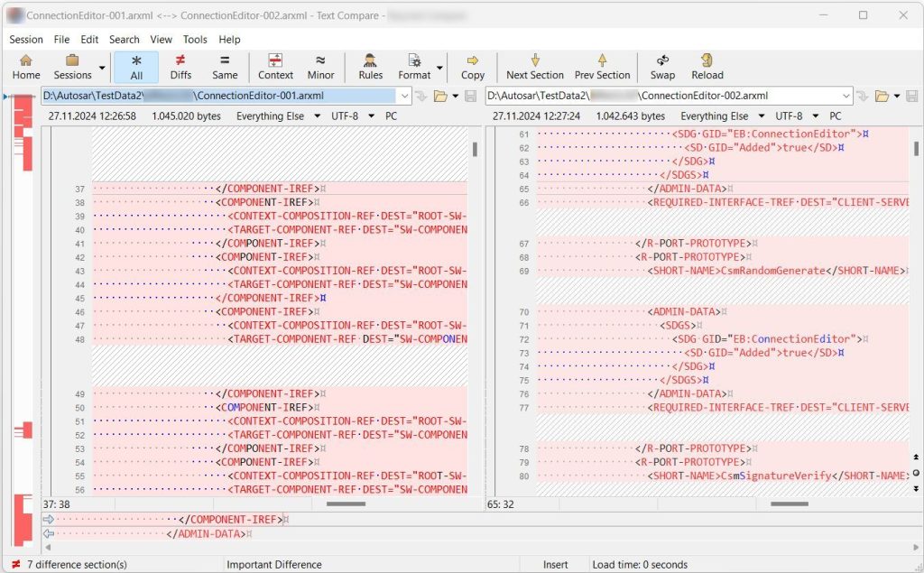Expand right pane browse folder arrow

point(897,96)
